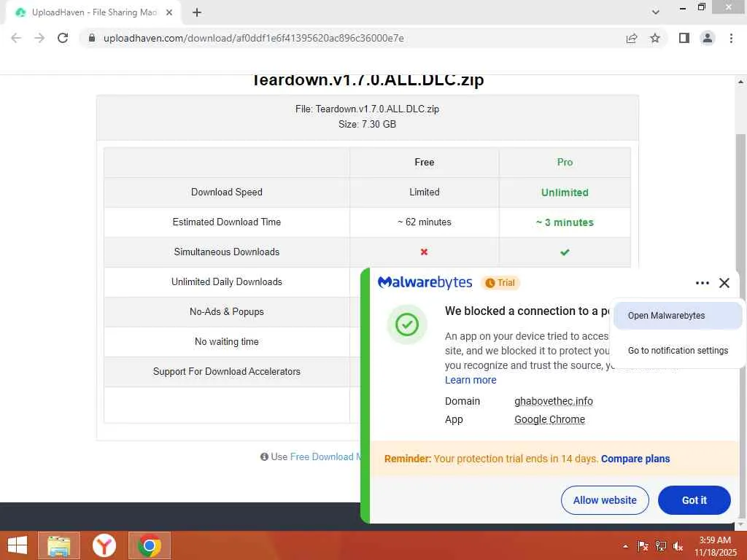
Task: Click the Free column header
Action: (x=425, y=163)
